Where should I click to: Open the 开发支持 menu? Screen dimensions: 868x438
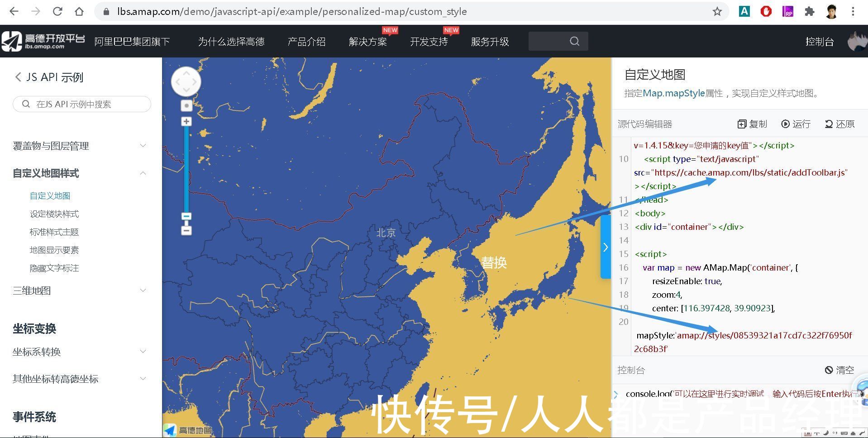tap(429, 42)
